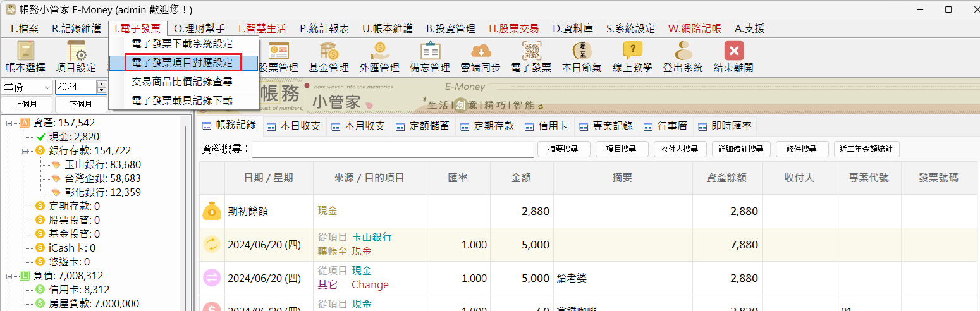Click coin icon beside 基金投資
Image resolution: width=980 pixels, height=311 pixels.
coord(40,234)
